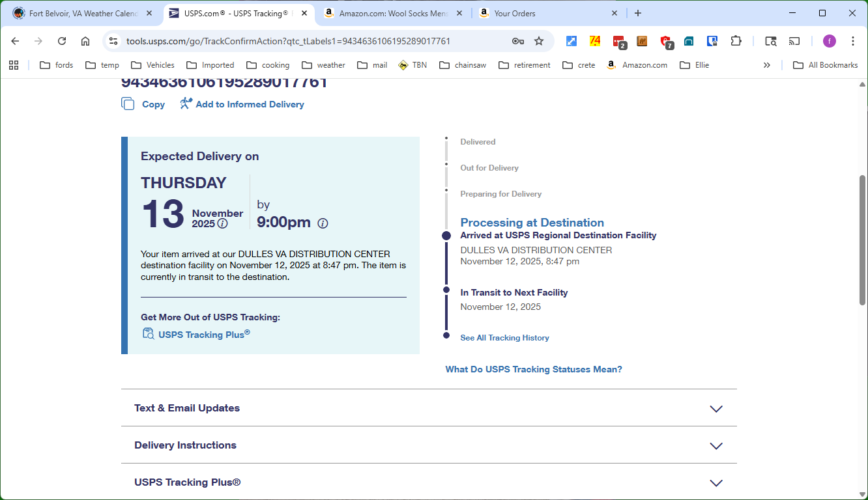The image size is (868, 500).
Task: Open See All Tracking History
Action: point(504,337)
